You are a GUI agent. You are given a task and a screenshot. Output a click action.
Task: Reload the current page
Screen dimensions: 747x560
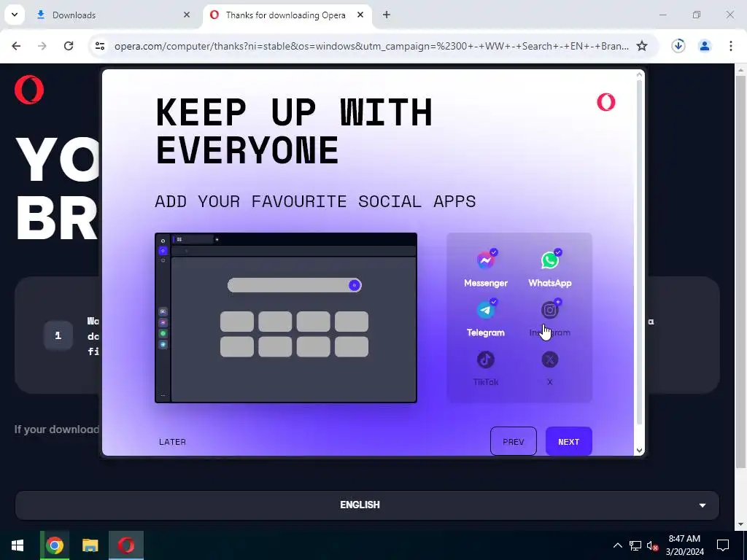coord(69,46)
